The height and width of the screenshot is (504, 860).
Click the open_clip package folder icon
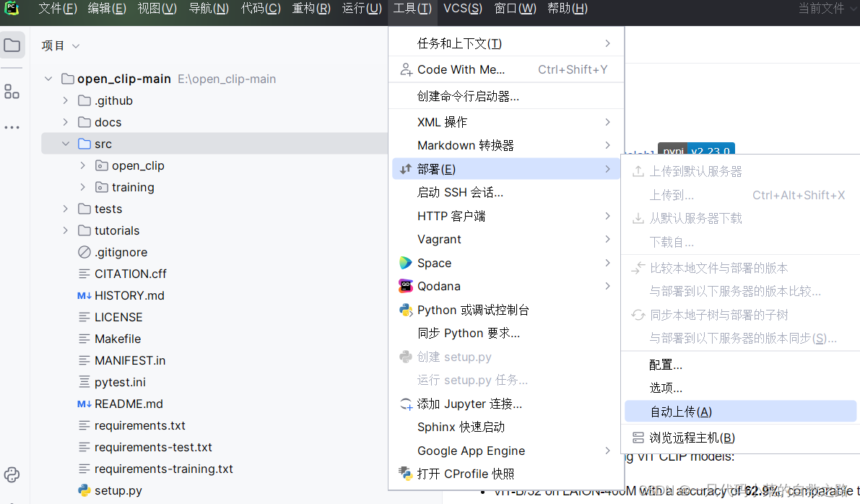point(102,165)
